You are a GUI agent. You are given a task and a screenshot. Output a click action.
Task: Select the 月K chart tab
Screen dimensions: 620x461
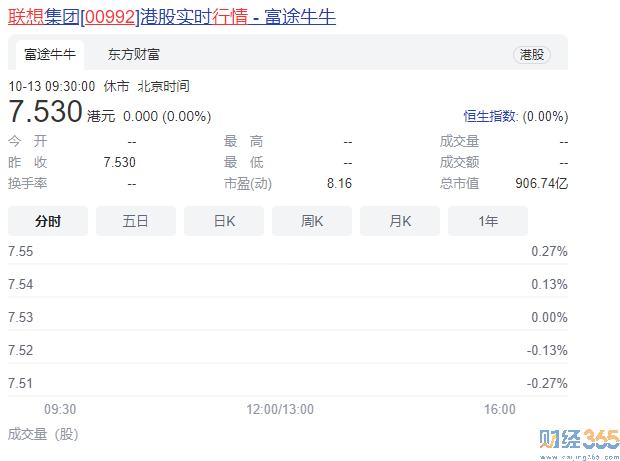pyautogui.click(x=400, y=221)
